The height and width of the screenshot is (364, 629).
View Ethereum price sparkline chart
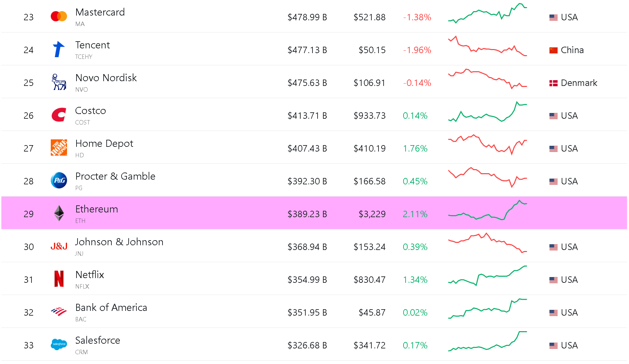pyautogui.click(x=487, y=210)
